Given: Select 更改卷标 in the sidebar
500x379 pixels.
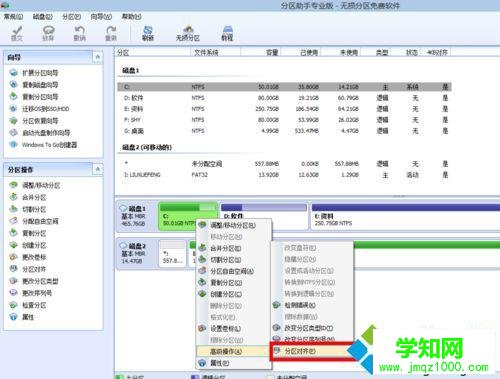Looking at the screenshot, I should coord(34,257).
